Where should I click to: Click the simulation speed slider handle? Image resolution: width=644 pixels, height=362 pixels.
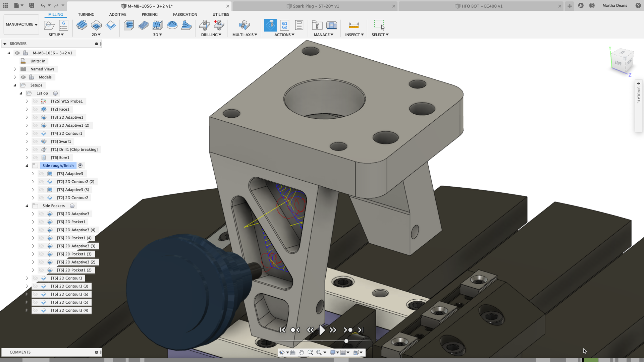(346, 341)
